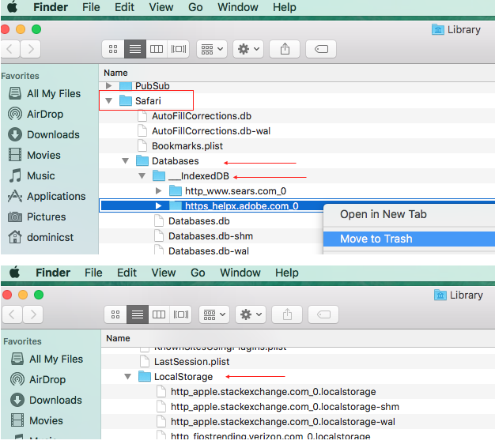Open AirDrop in the top Finder sidebar
Image resolution: width=495 pixels, height=448 pixels.
(36, 114)
